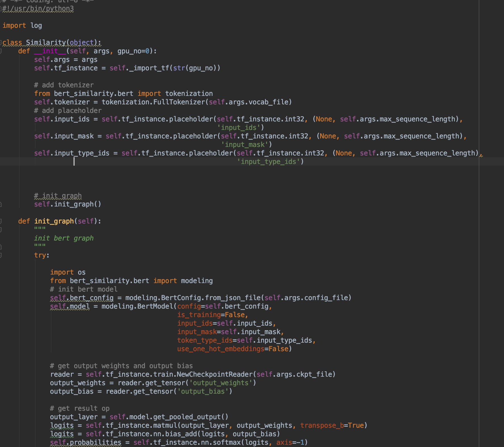Click the BertModel constructor call

[155, 306]
